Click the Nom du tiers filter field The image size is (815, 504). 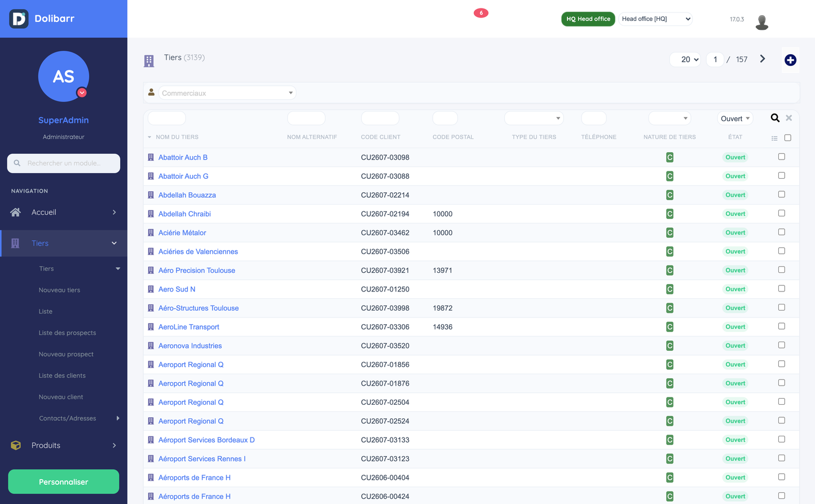coord(166,118)
